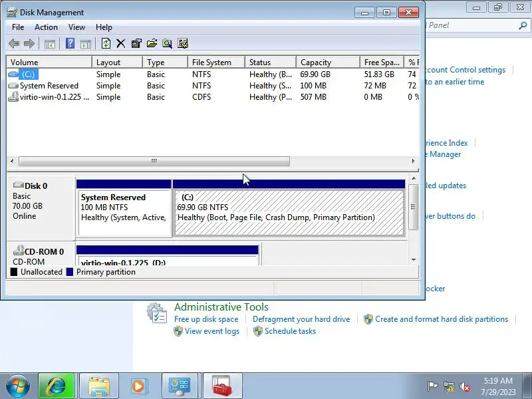
Task: Click disk map vertical scrollbar thumb
Action: 413,207
